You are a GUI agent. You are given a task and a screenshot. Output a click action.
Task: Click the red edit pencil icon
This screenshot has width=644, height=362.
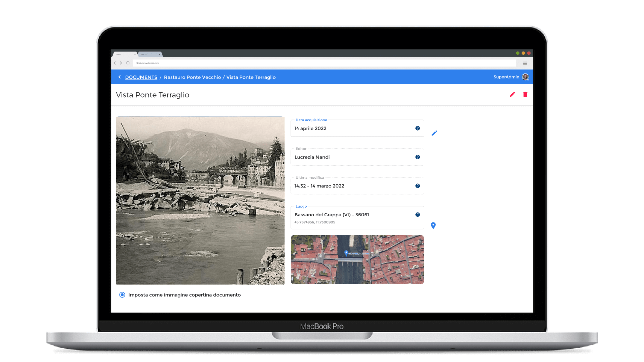512,95
